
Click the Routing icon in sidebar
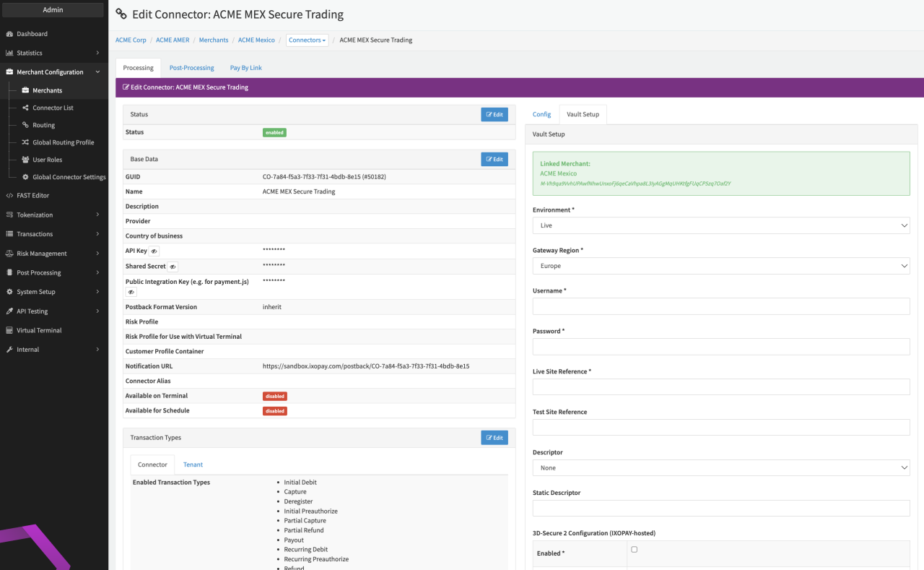point(25,125)
